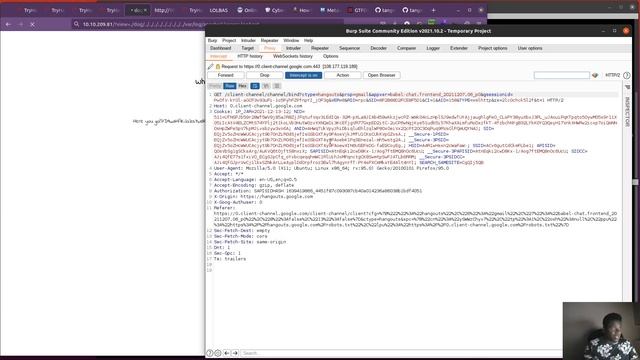Click the browser back arrow button

coord(9,24)
